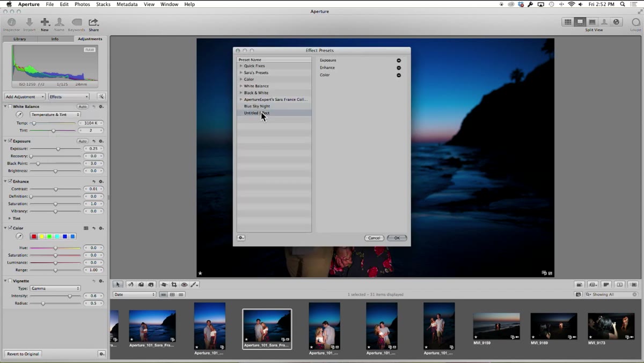The width and height of the screenshot is (644, 363).
Task: Click OK in Effect Presets dialog
Action: click(x=397, y=238)
